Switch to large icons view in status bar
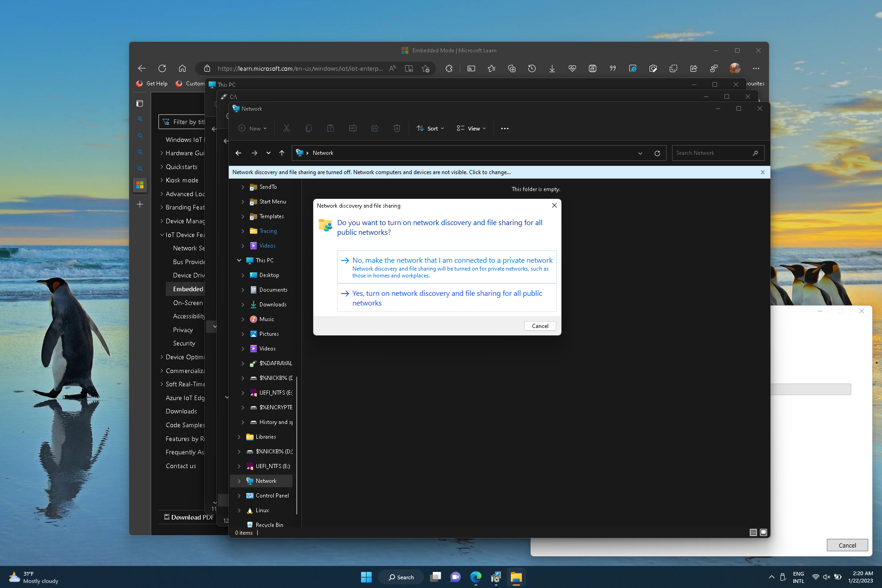Image resolution: width=882 pixels, height=588 pixels. [763, 532]
